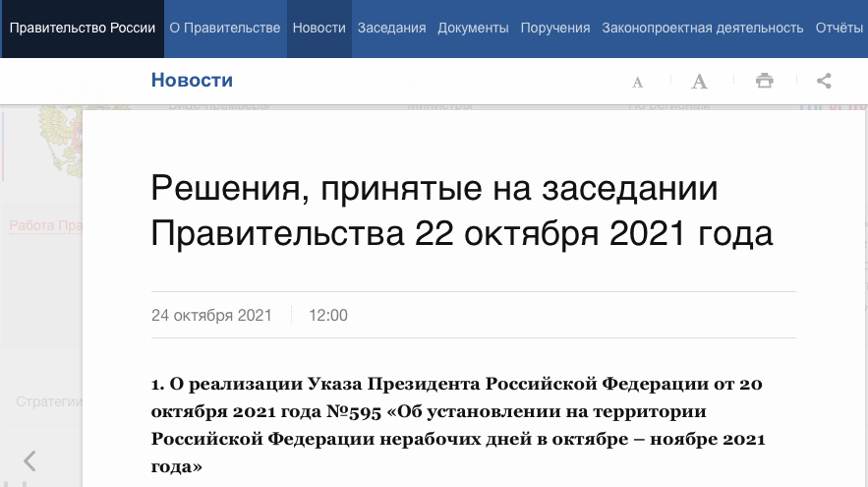The width and height of the screenshot is (868, 487).
Task: Select the Новости tab in top navigation
Action: [319, 28]
